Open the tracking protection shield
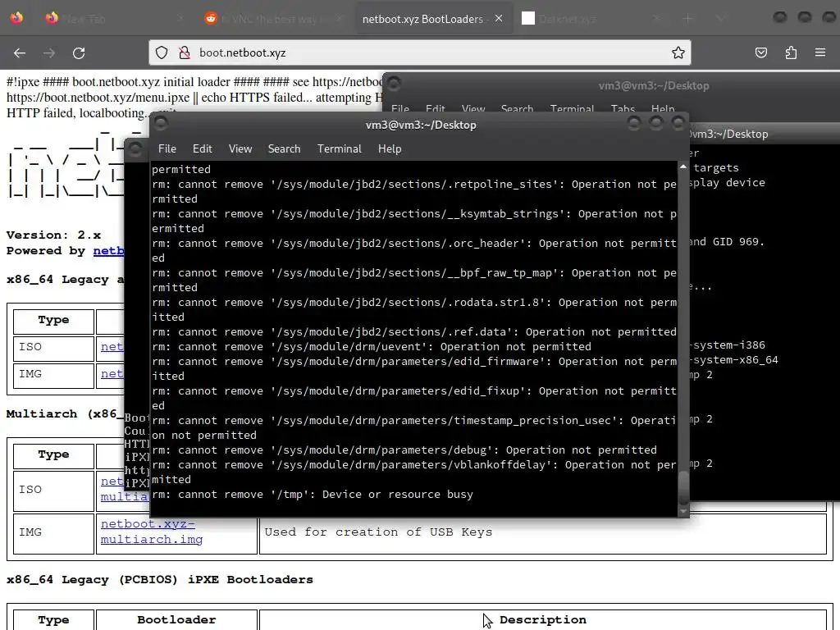The width and height of the screenshot is (840, 630). pyautogui.click(x=162, y=52)
